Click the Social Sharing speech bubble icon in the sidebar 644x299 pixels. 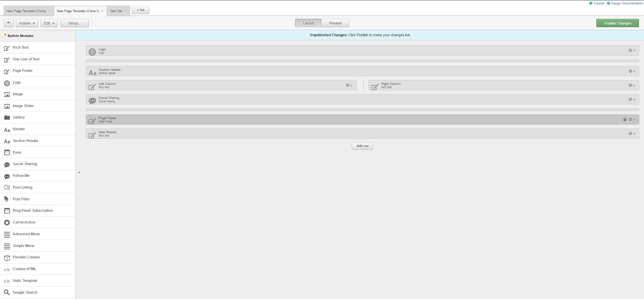pyautogui.click(x=7, y=164)
